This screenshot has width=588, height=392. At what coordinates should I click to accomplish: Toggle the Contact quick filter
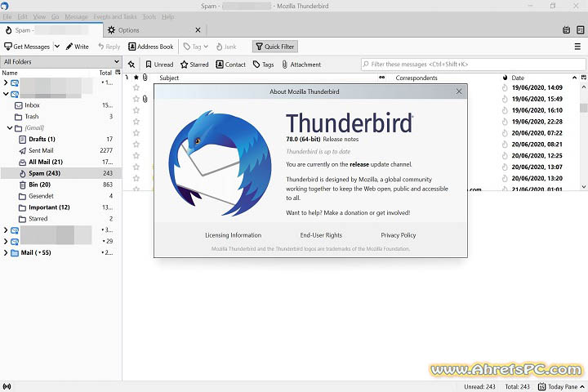230,65
